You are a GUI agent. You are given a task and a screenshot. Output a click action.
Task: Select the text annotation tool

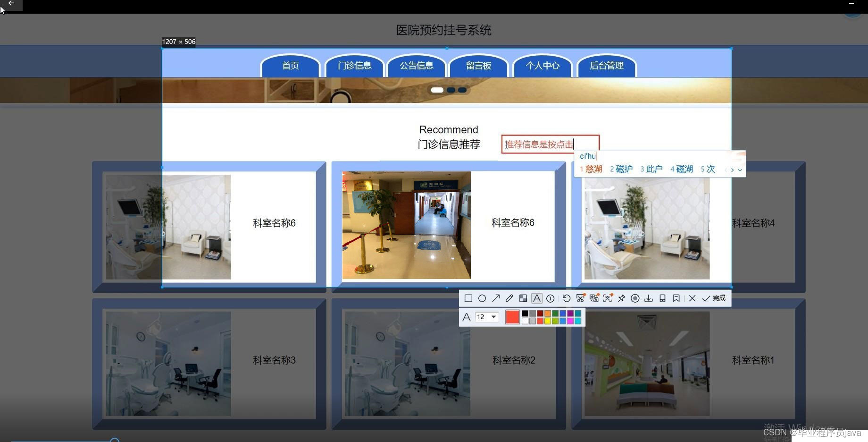(536, 298)
